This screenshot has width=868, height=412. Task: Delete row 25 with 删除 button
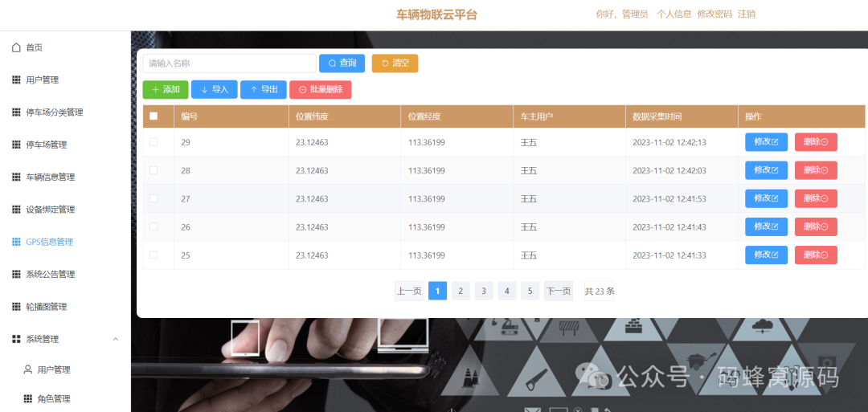(x=816, y=255)
